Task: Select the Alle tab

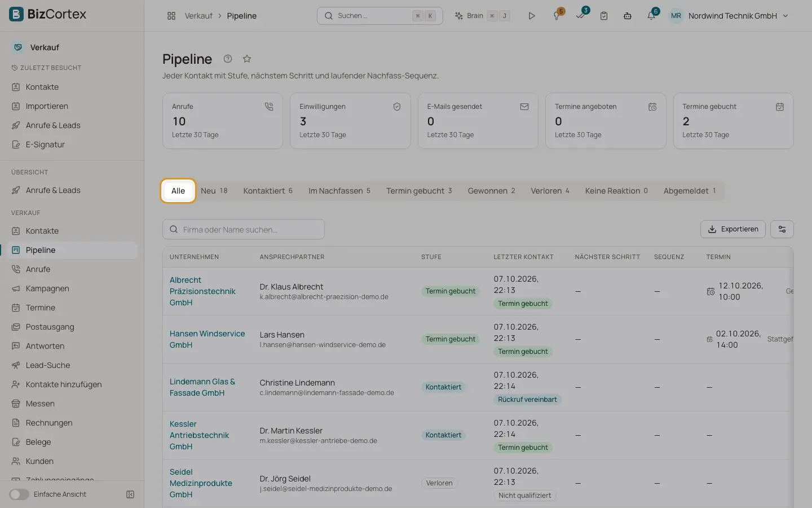Action: coord(178,191)
